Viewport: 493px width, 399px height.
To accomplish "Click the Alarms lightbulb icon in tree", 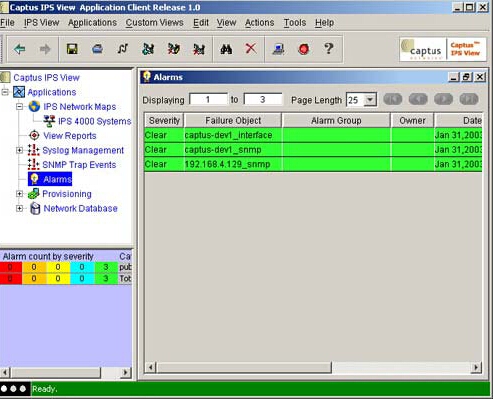I will pos(34,179).
